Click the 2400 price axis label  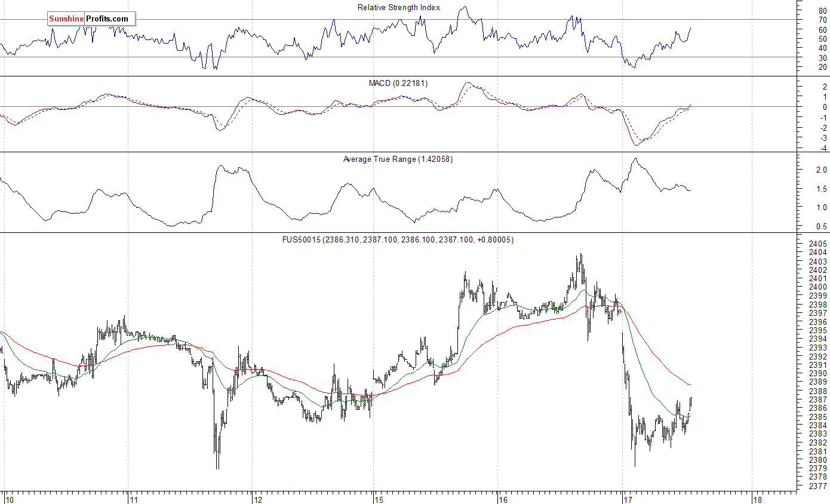tap(817, 287)
